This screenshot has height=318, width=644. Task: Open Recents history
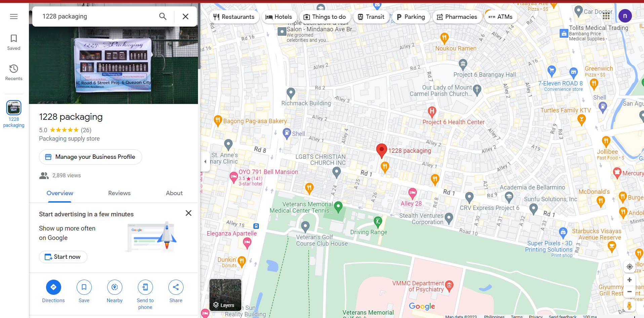tap(14, 73)
